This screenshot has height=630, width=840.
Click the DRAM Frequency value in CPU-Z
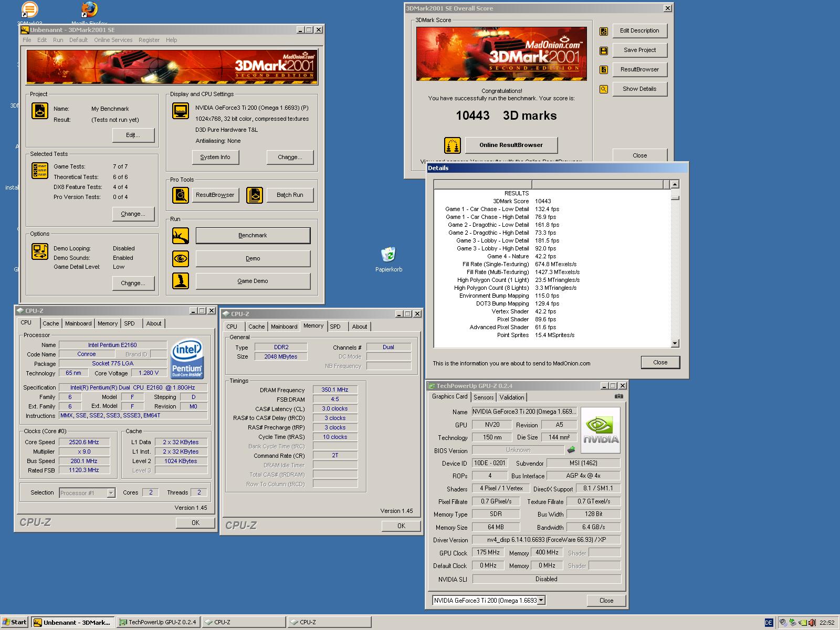pos(335,390)
